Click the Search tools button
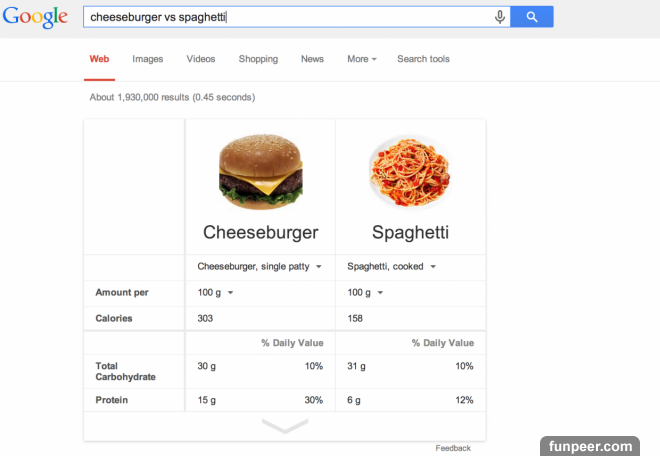The image size is (660, 456). point(423,59)
